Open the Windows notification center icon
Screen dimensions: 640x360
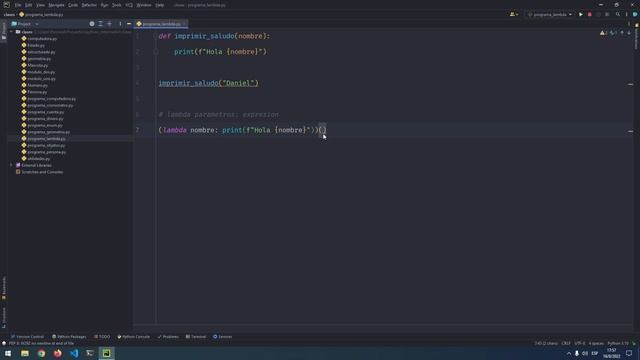pyautogui.click(x=629, y=353)
